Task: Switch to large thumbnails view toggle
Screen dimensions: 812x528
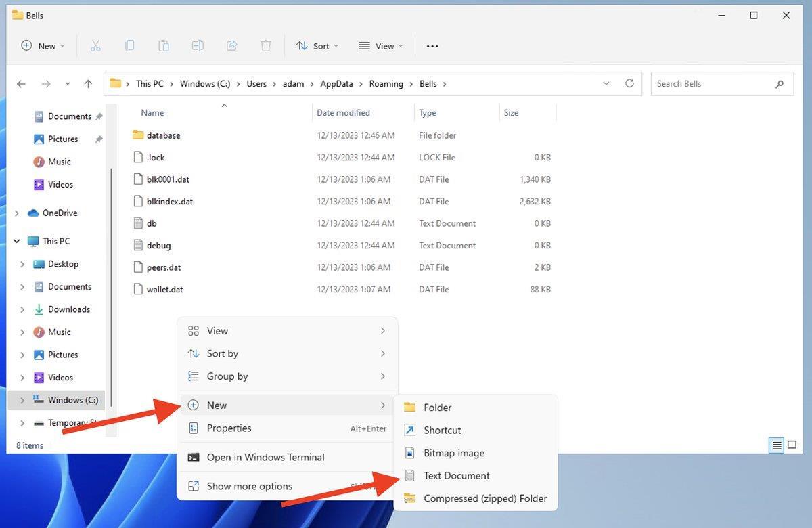Action: [792, 445]
